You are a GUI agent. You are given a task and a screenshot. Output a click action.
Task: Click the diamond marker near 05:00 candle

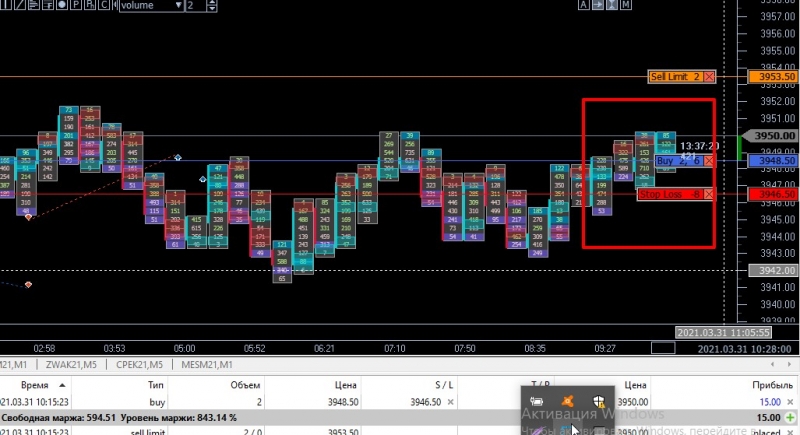178,157
